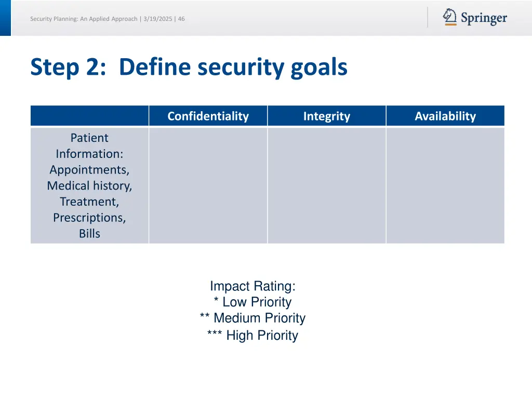This screenshot has height=399, width=532.
Task: Click the 'Medical history,' line in the table
Action: pos(89,186)
